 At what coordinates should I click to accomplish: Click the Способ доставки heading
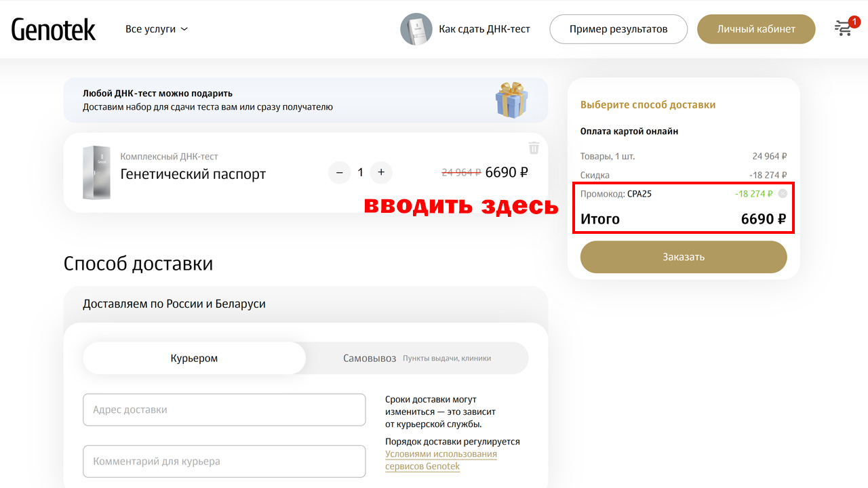coord(138,263)
